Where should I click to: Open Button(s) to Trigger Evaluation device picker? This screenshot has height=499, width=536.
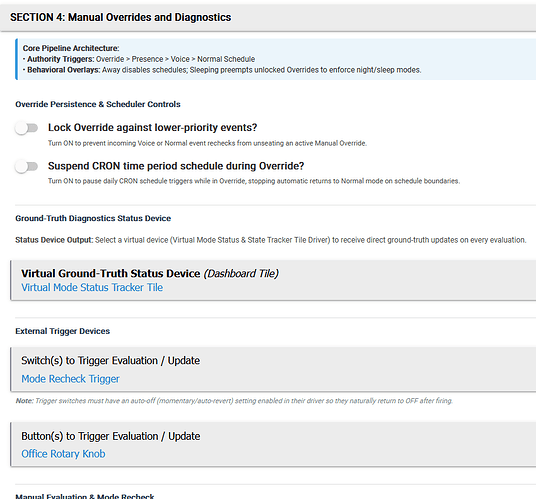(273, 444)
